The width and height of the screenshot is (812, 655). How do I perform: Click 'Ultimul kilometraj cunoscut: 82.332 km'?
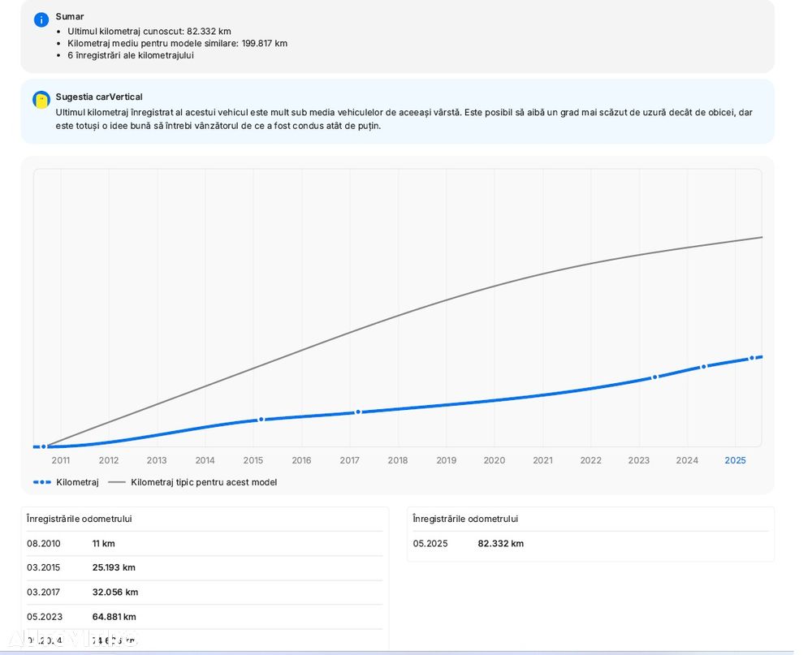[149, 31]
